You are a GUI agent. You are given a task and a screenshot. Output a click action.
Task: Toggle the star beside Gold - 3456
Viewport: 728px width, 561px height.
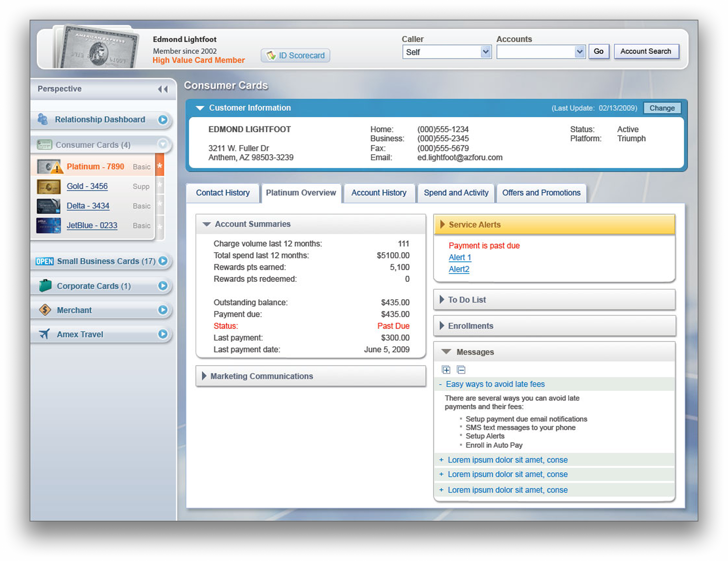click(x=160, y=184)
